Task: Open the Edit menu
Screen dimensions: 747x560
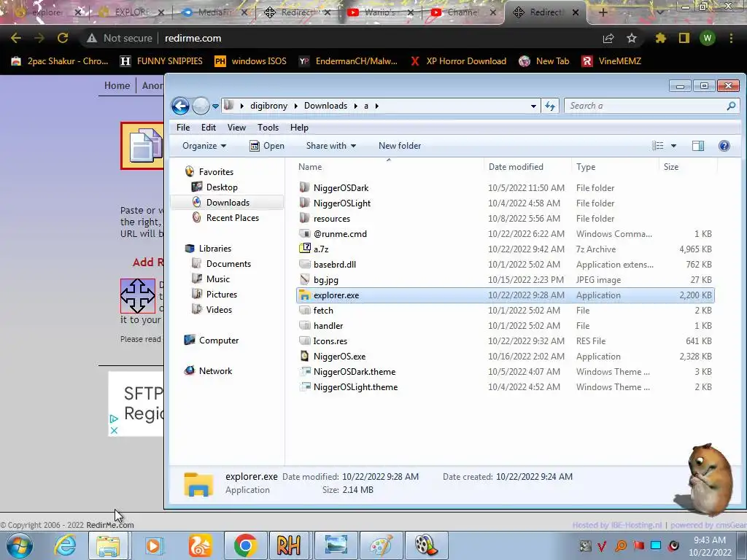Action: click(x=208, y=127)
